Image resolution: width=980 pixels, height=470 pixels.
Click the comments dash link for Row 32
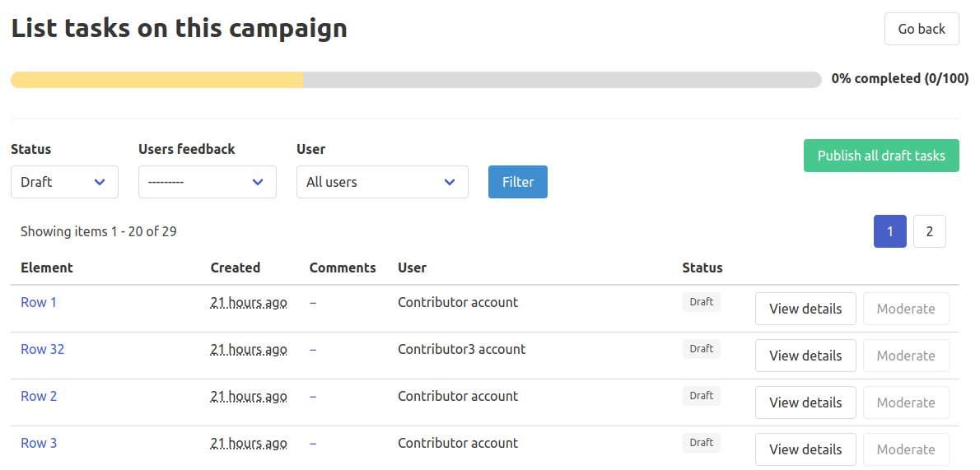pyautogui.click(x=312, y=349)
